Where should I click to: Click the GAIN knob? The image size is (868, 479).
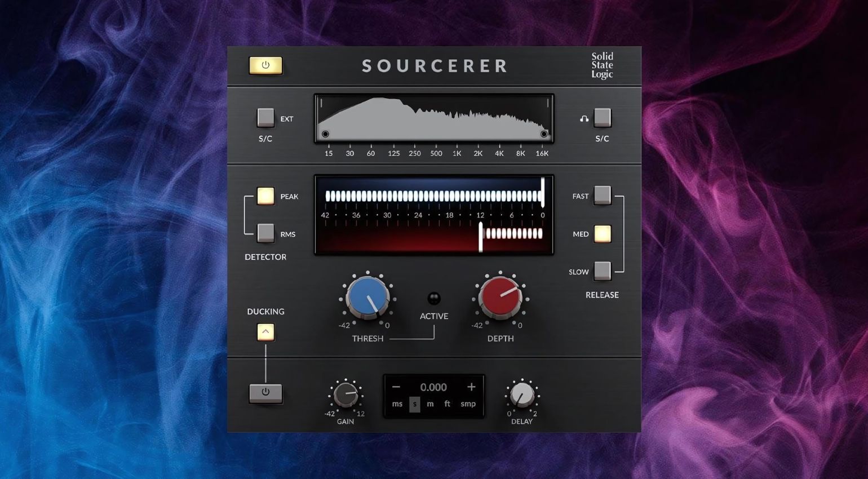346,395
